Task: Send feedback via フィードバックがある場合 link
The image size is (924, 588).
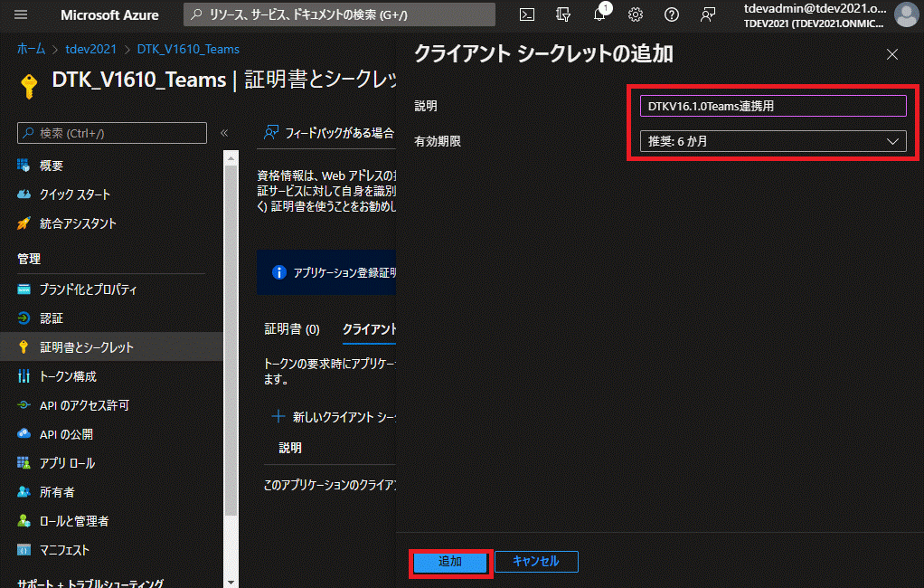Action: pos(329,133)
